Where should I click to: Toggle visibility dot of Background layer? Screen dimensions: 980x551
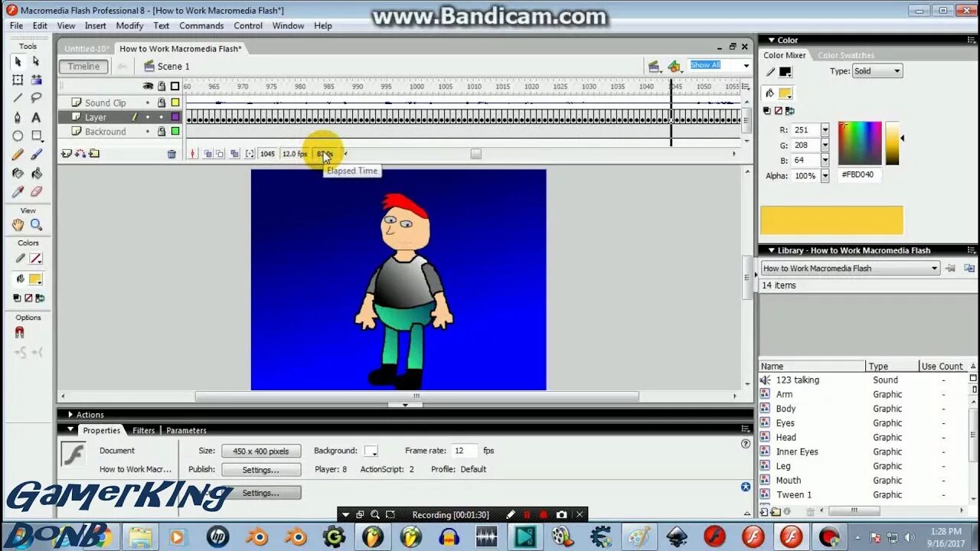(x=148, y=132)
